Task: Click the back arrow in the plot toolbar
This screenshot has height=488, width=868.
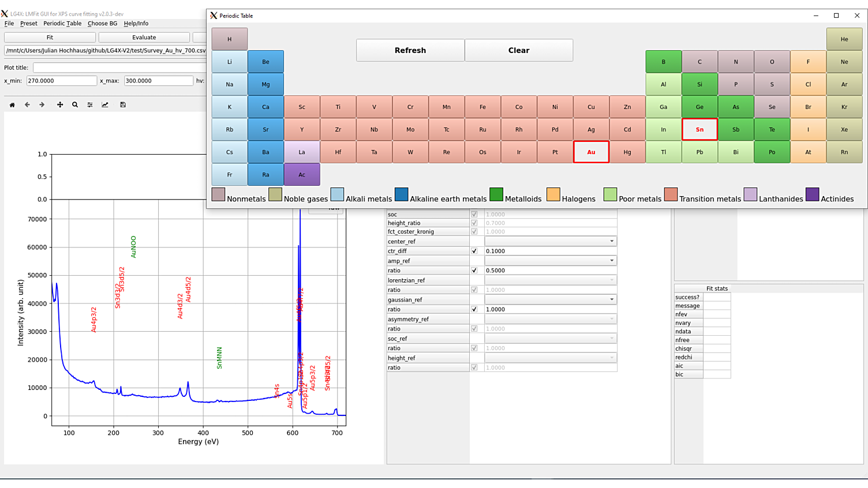Action: pos(27,105)
